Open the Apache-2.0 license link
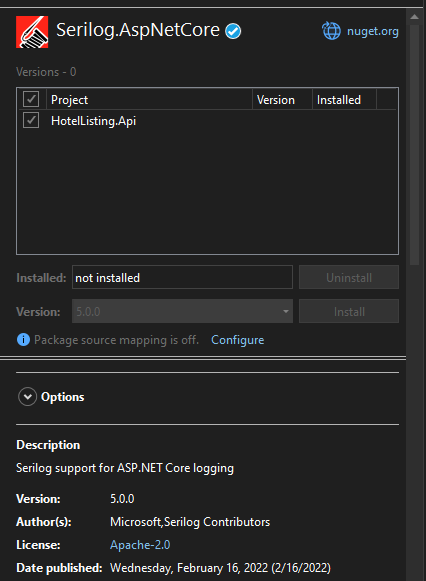The height and width of the screenshot is (581, 426). point(140,545)
